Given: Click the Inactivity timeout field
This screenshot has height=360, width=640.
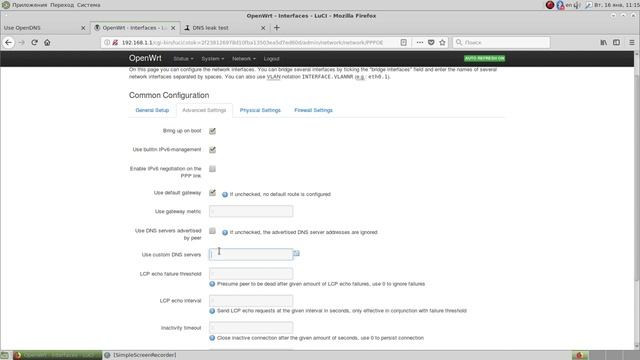Looking at the screenshot, I should click(x=251, y=327).
